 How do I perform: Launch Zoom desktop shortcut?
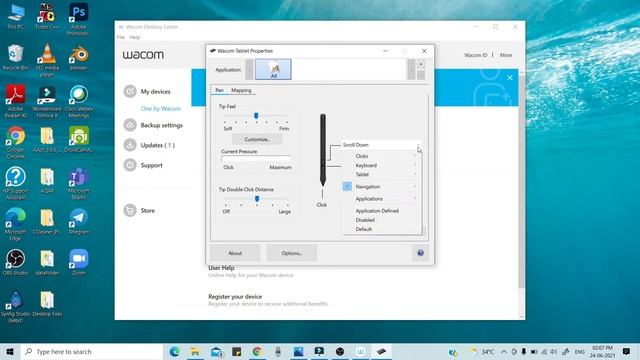pyautogui.click(x=79, y=262)
